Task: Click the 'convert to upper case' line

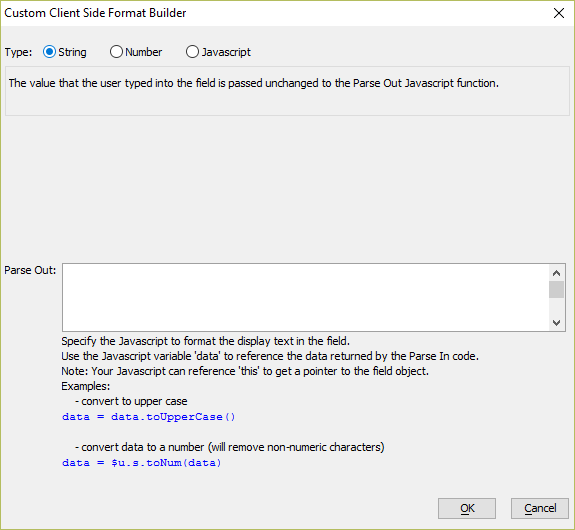Action: coord(131,401)
